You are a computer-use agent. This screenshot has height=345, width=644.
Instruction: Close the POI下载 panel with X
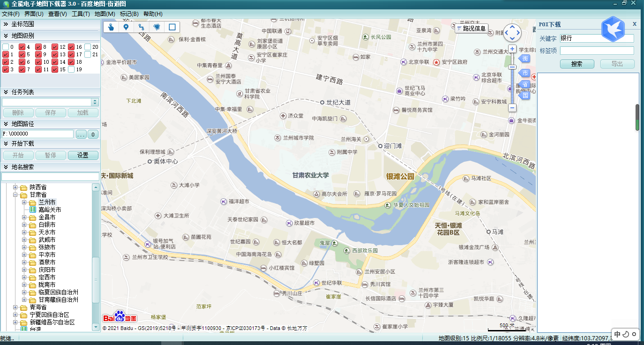635,24
